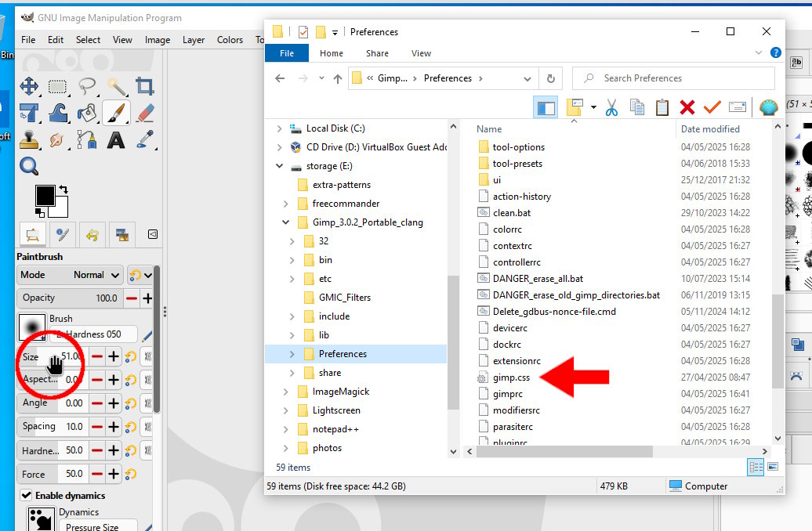The image size is (812, 531).
Task: Select the Paths tool
Action: (87, 139)
